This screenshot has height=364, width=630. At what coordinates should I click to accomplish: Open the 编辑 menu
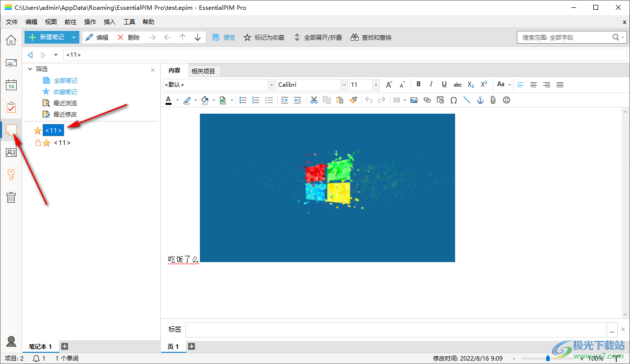(31, 22)
